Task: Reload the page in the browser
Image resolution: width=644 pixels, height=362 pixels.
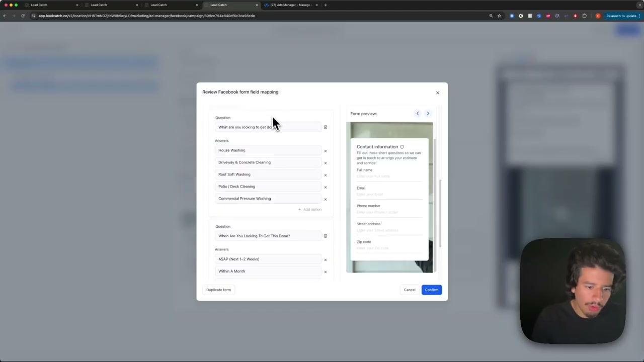Action: coord(23,16)
